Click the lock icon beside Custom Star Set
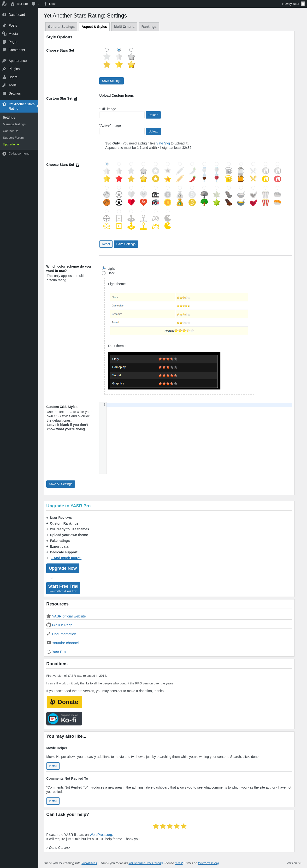Viewport: 307px width, 868px height. pos(76,99)
